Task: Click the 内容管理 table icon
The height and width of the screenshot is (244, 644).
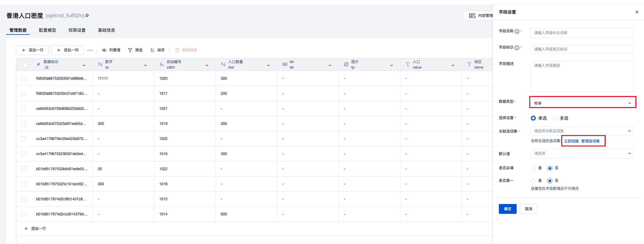Action: click(x=472, y=16)
